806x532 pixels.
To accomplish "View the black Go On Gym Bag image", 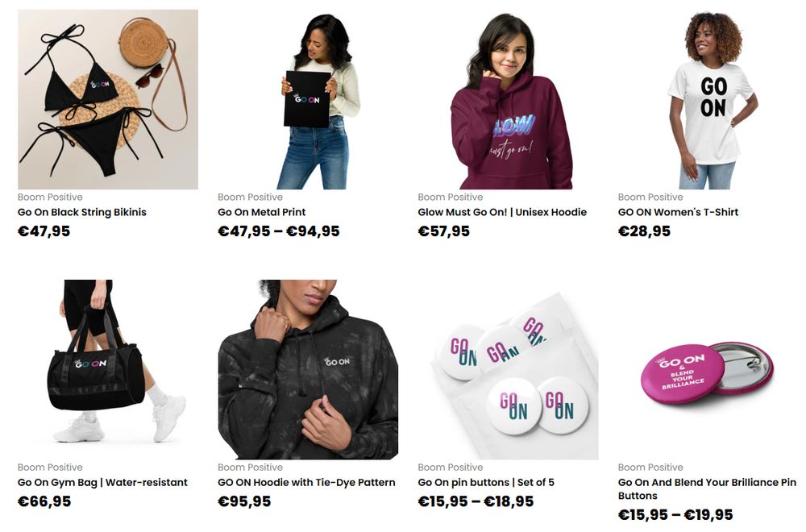I will (108, 369).
